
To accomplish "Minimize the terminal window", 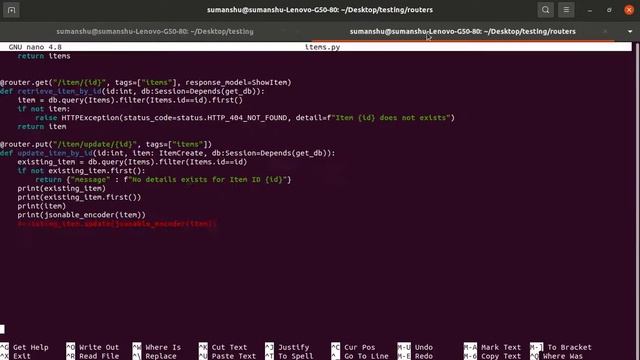I will point(590,10).
